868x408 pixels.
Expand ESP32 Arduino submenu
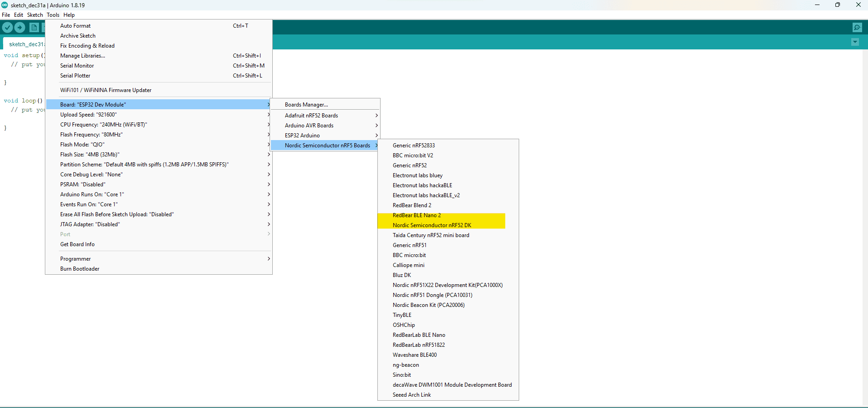pyautogui.click(x=325, y=136)
